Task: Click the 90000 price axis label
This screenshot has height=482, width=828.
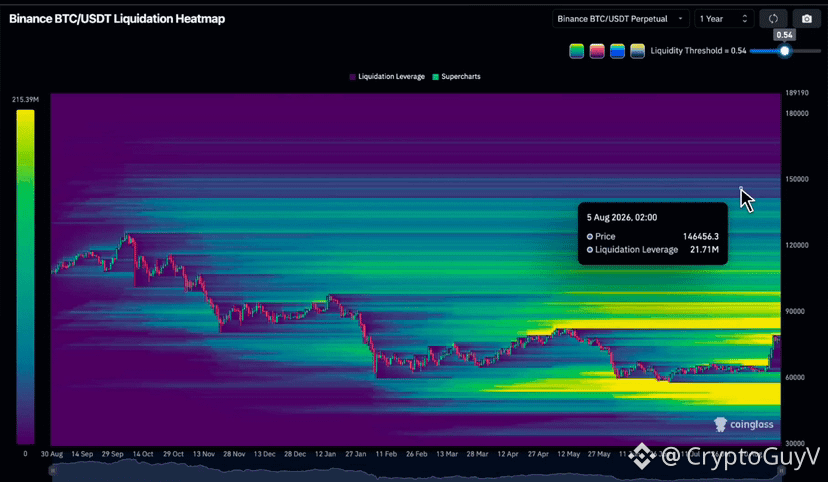Action: (795, 311)
